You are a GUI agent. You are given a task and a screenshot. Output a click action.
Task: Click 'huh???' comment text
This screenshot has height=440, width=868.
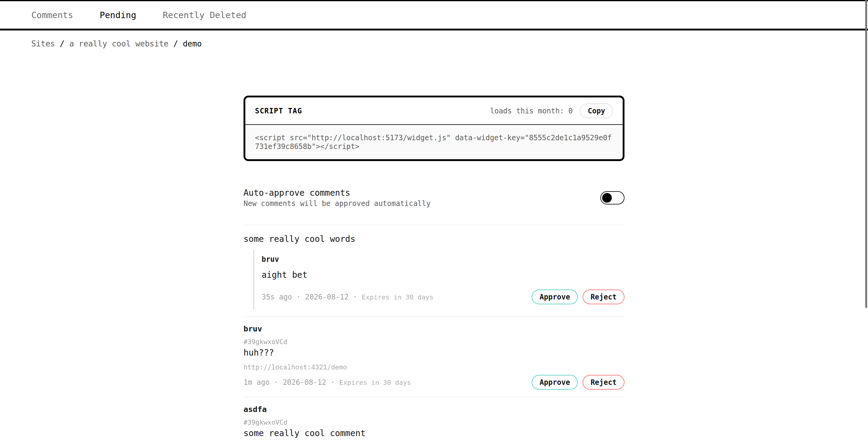tap(259, 353)
